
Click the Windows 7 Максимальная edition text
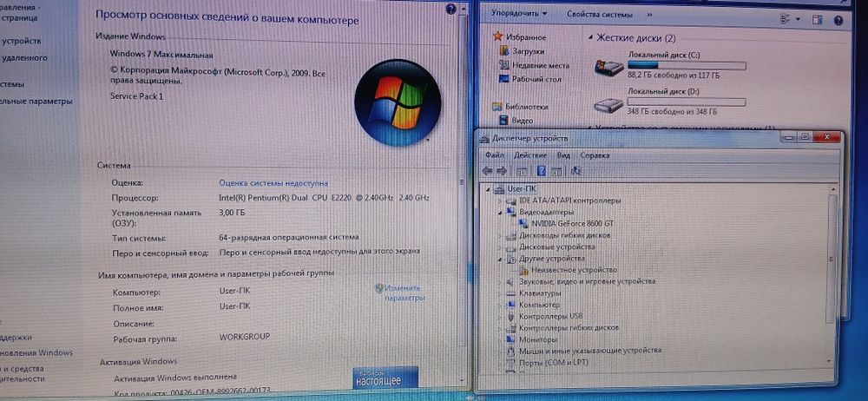(x=161, y=55)
